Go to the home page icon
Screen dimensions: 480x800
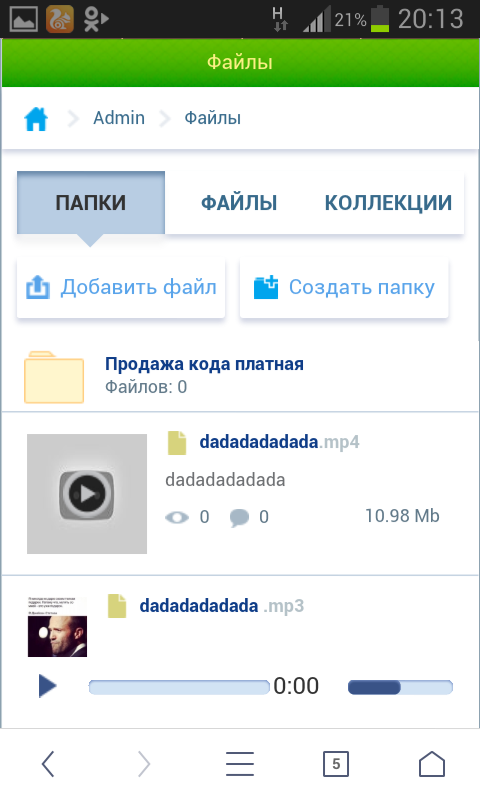pyautogui.click(x=36, y=119)
